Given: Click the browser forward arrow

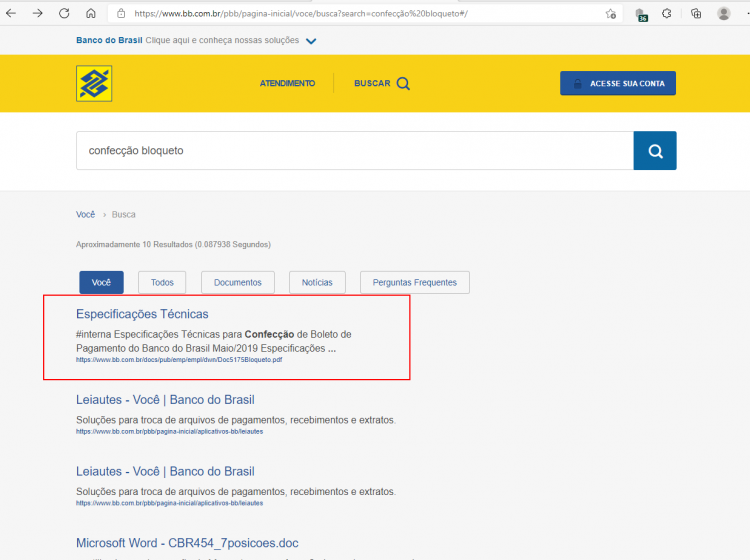Looking at the screenshot, I should click(x=37, y=13).
